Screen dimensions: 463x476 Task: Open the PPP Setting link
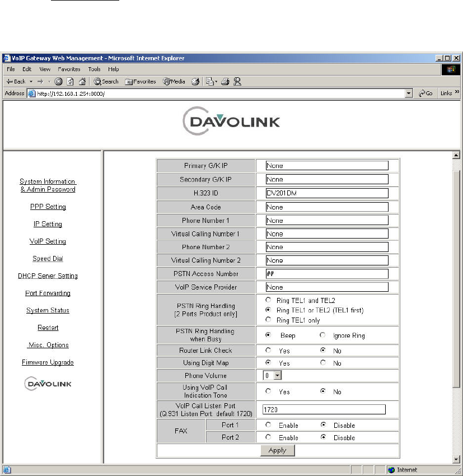click(48, 207)
